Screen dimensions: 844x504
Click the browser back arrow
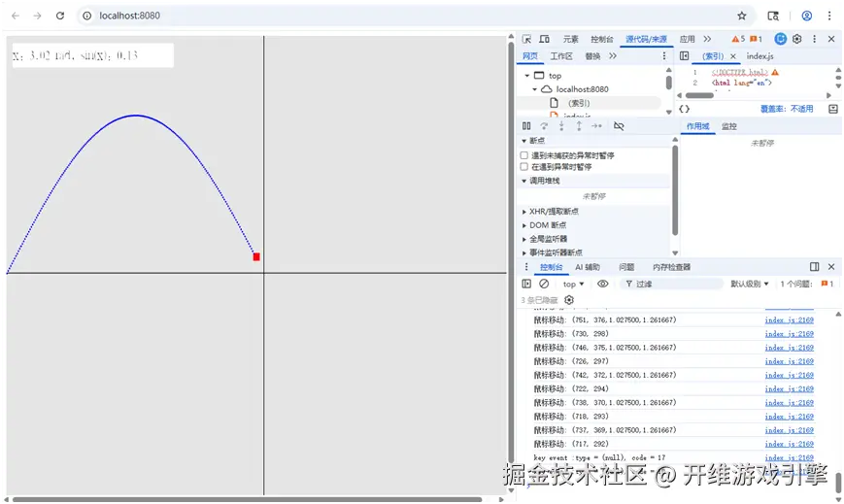pos(16,16)
